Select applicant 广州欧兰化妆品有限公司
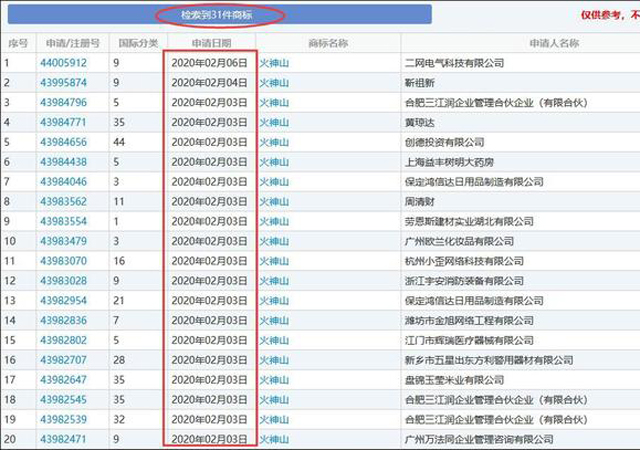The width and height of the screenshot is (640, 450). pyautogui.click(x=459, y=241)
